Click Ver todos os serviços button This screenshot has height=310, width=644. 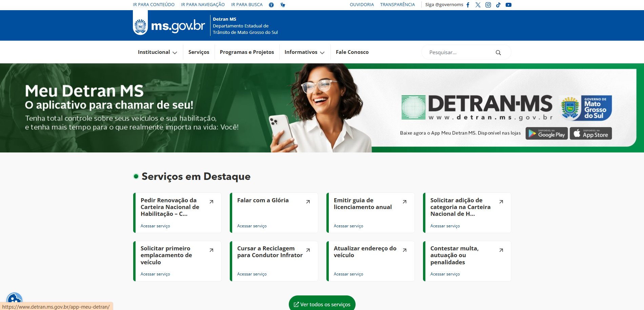(x=322, y=304)
